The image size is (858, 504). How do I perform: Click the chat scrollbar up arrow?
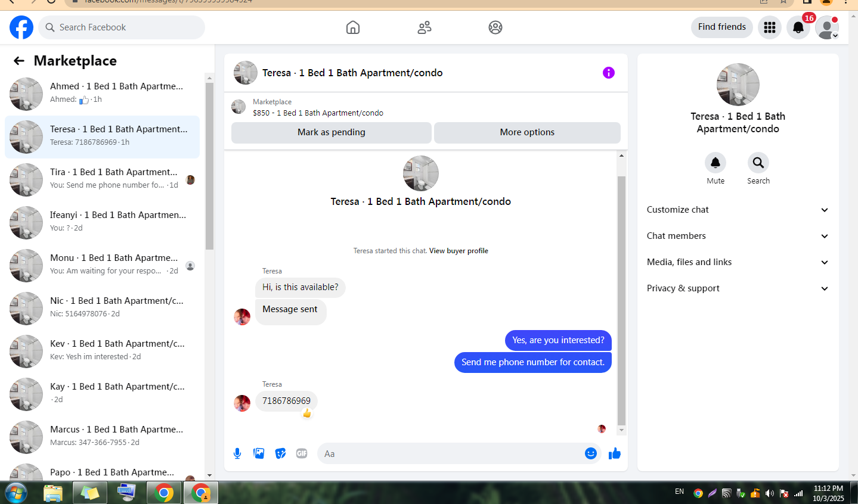click(621, 155)
